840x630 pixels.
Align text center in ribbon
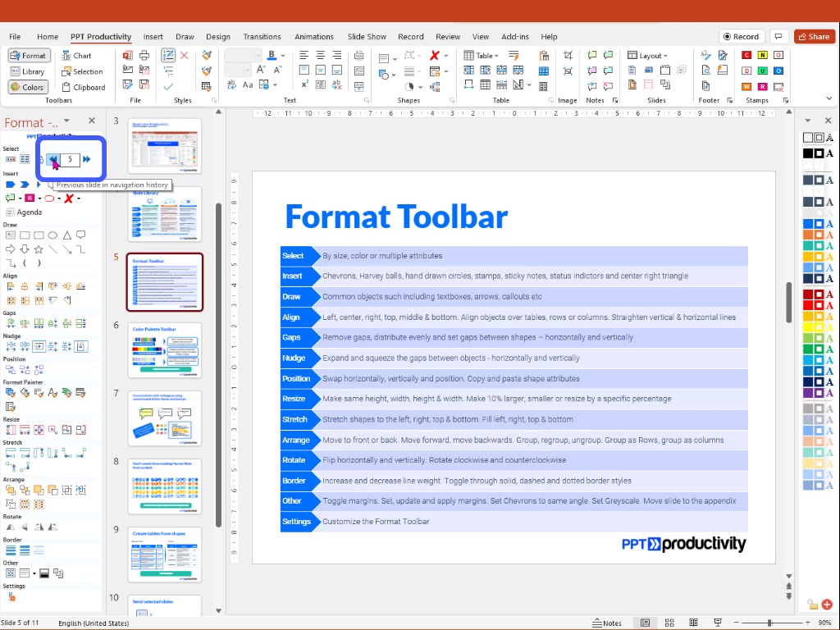click(x=321, y=55)
